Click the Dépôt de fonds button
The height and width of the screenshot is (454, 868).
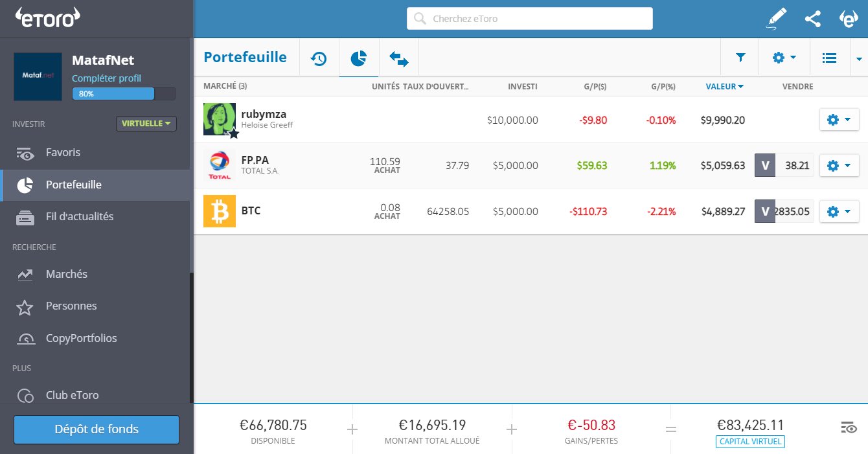pos(97,429)
